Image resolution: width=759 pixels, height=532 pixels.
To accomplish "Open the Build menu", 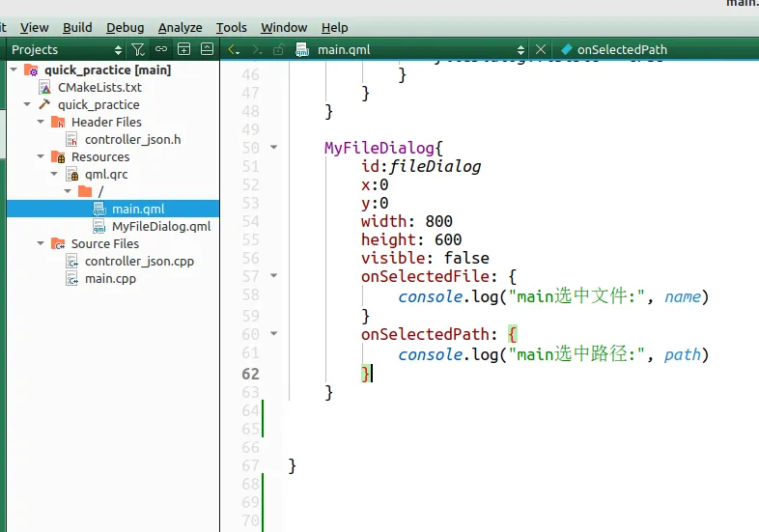I will click(x=77, y=28).
